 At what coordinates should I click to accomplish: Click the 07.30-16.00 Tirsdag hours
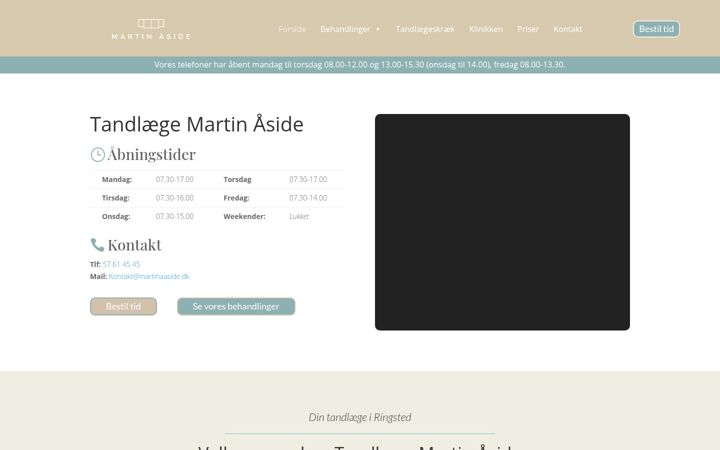point(174,198)
